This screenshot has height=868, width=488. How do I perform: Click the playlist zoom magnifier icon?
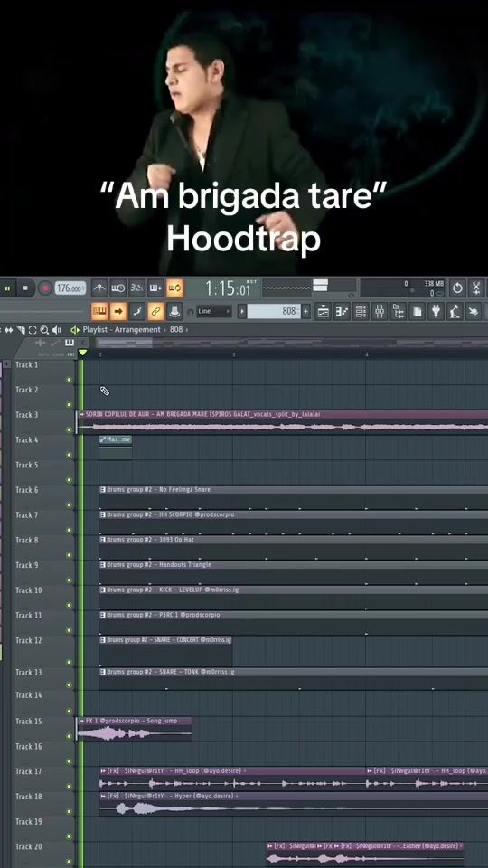[44, 330]
